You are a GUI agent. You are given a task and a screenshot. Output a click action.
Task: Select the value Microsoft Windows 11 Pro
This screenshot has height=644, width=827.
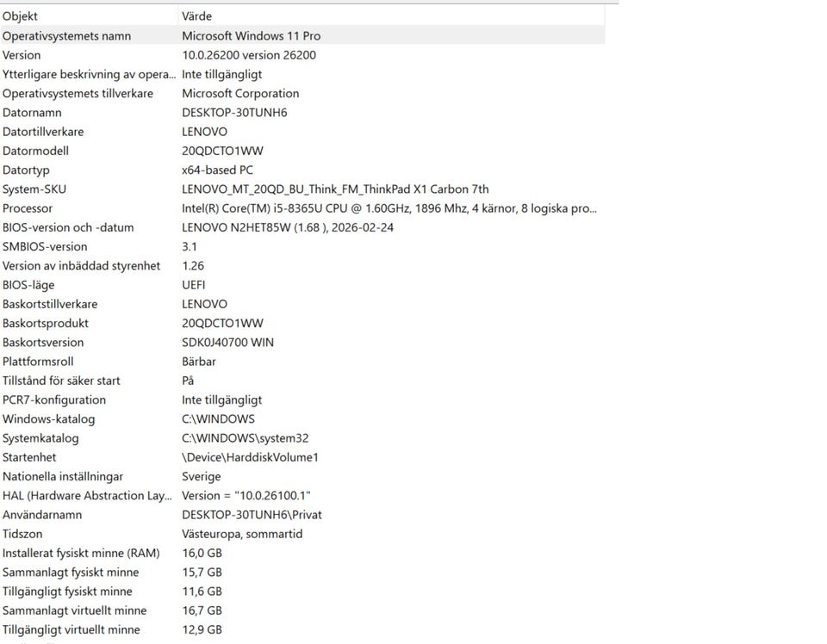pos(251,36)
